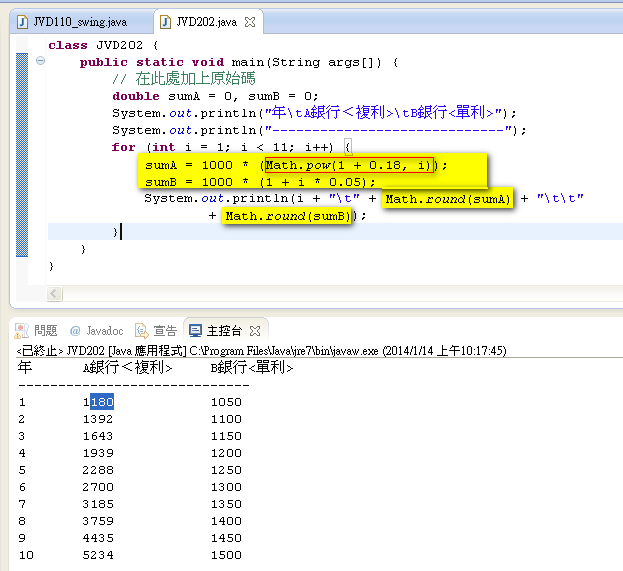Screen dimensions: 623x571
Task: Click console value 1643
Action: point(98,436)
